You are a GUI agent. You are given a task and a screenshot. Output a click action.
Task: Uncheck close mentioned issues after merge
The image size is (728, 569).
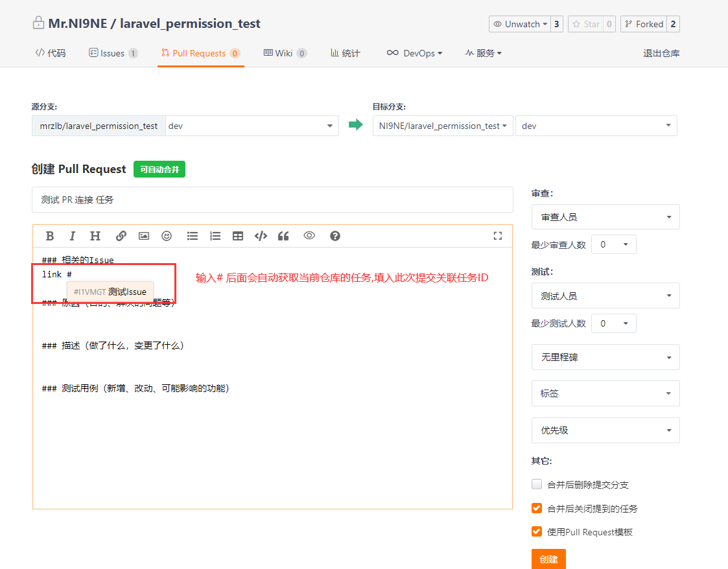pos(537,508)
